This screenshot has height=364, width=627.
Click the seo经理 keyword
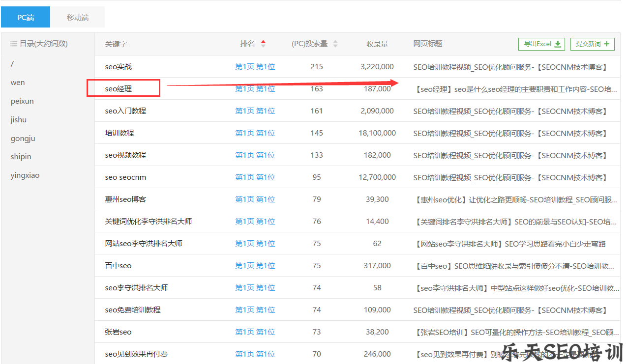[119, 89]
